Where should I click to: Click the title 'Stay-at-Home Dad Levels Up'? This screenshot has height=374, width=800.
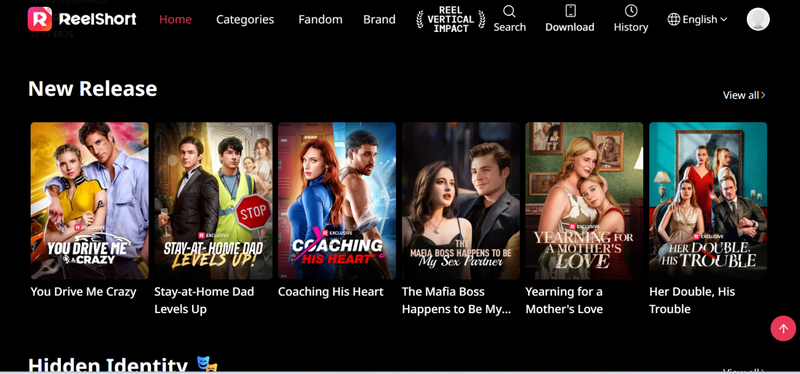click(204, 301)
